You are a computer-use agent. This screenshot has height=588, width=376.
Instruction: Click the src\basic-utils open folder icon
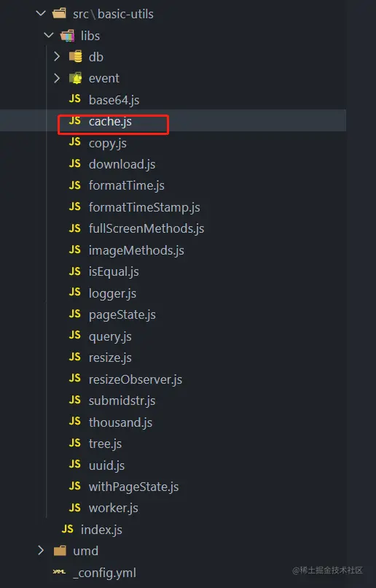tap(60, 14)
